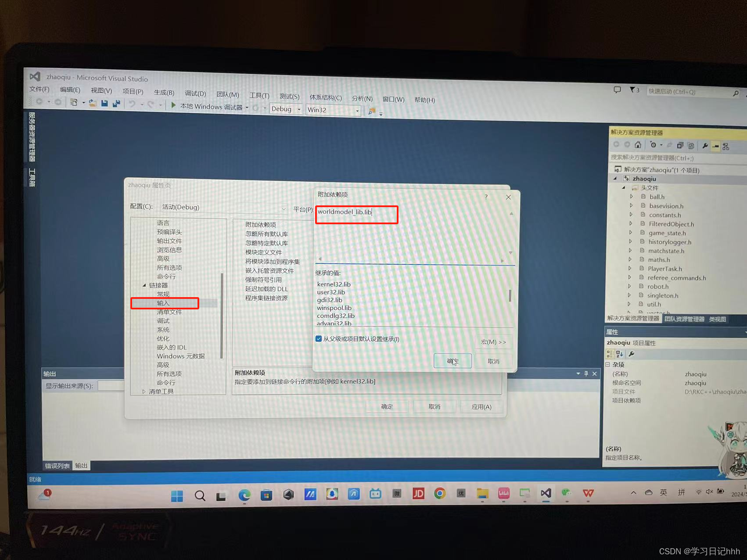747x560 pixels.
Task: Click the Quick Launch search magnifier icon
Action: click(x=736, y=93)
